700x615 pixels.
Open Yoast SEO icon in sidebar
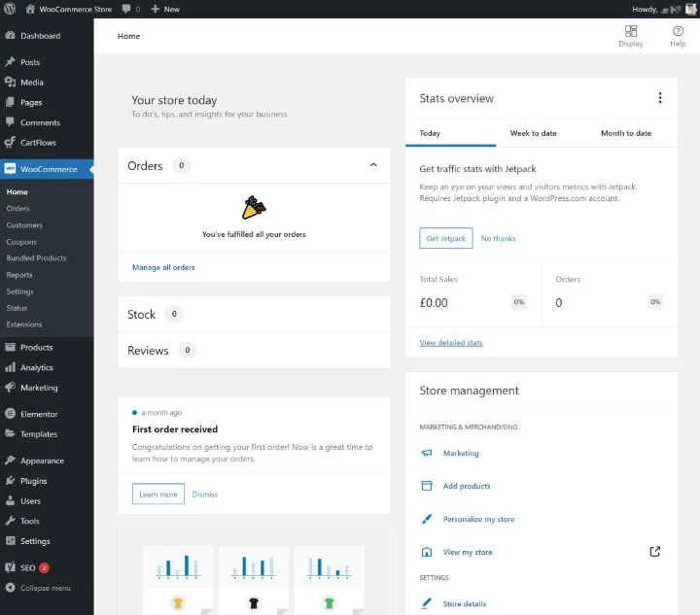pos(11,567)
